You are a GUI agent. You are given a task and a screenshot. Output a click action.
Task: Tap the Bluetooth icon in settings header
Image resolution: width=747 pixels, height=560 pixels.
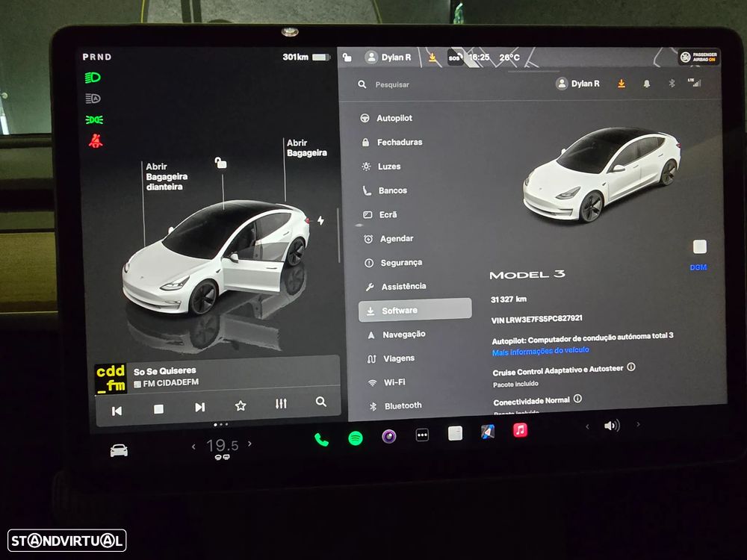click(x=672, y=84)
